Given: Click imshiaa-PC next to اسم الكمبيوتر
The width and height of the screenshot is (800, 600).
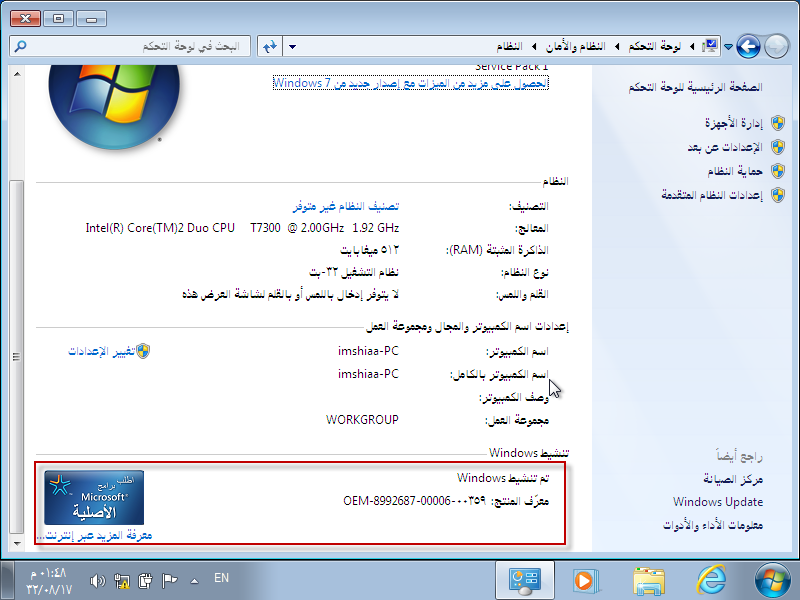Looking at the screenshot, I should [x=368, y=351].
